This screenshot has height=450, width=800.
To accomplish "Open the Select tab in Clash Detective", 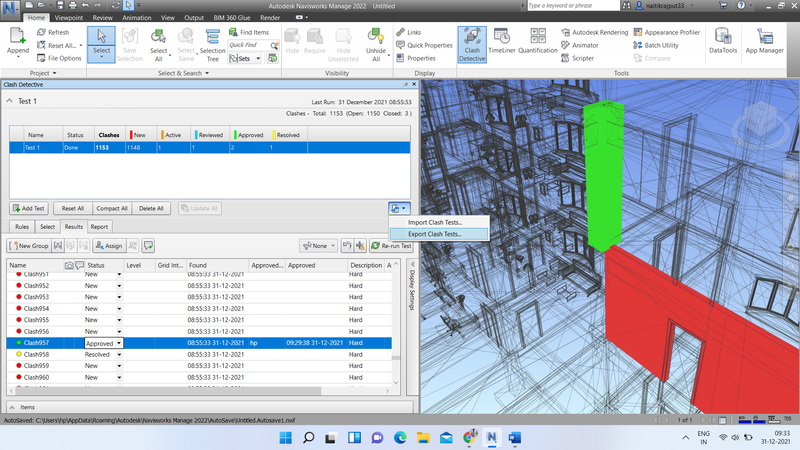I will coord(47,227).
